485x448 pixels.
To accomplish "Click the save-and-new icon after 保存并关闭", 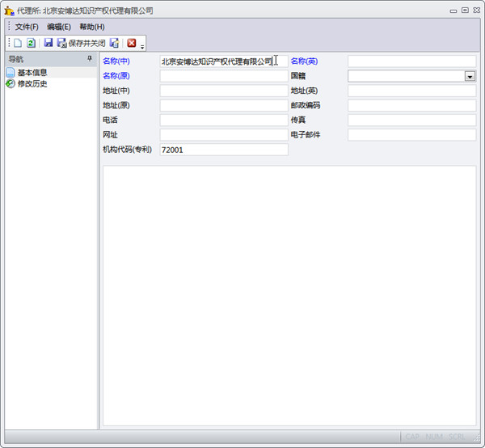I will click(115, 43).
